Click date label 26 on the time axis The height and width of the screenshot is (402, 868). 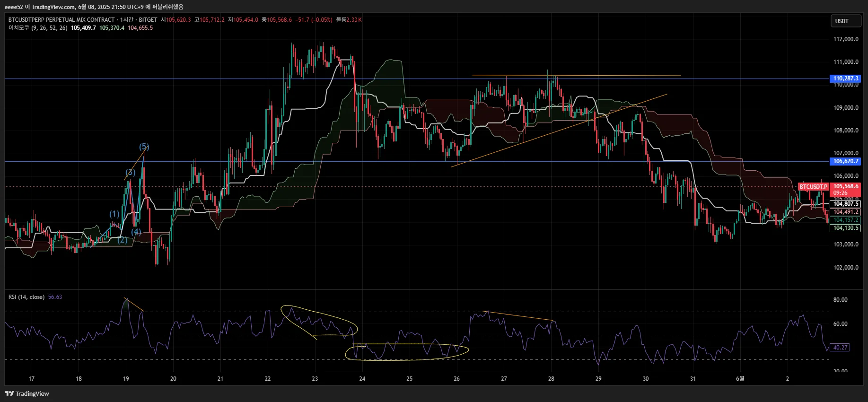457,379
